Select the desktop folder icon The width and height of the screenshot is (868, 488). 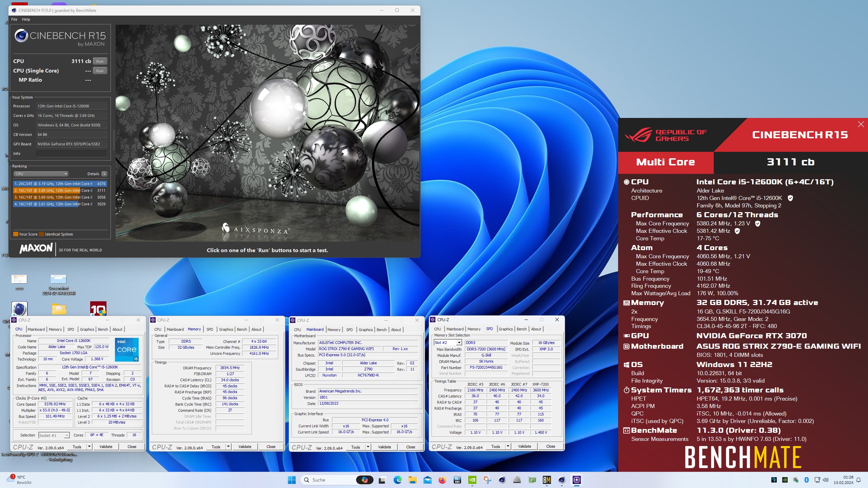59,308
